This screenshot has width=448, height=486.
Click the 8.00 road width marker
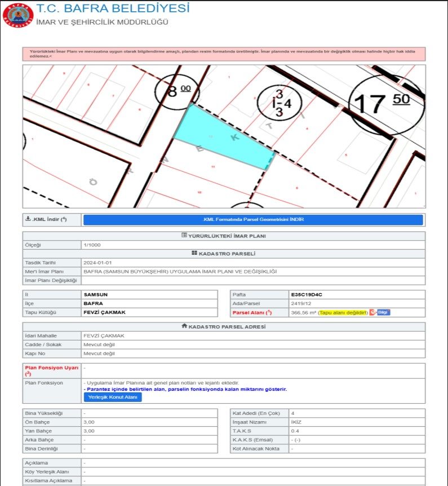pyautogui.click(x=177, y=91)
